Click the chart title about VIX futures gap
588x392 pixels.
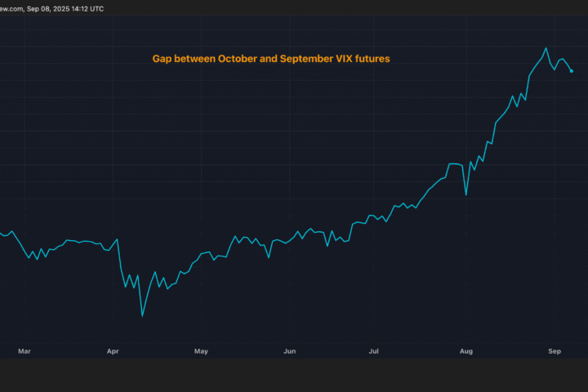(x=270, y=59)
